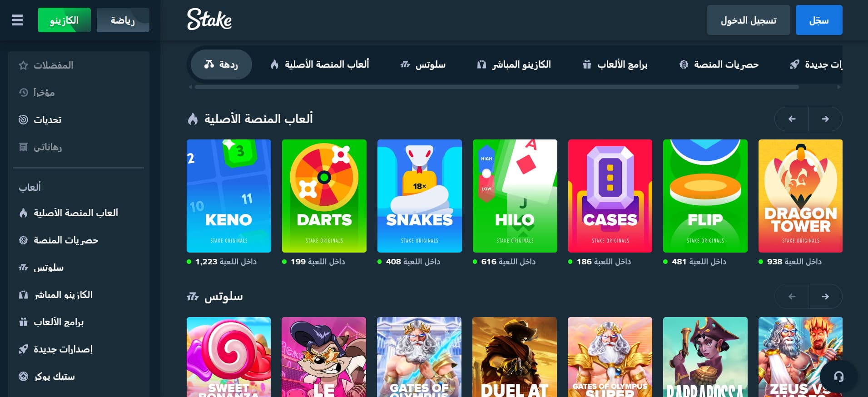
Task: Select the سلوتس tab in top bar
Action: pyautogui.click(x=423, y=65)
